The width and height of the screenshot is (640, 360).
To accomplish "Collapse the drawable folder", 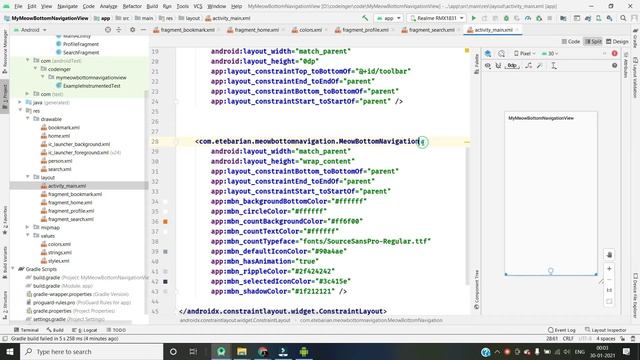I will [x=28, y=119].
